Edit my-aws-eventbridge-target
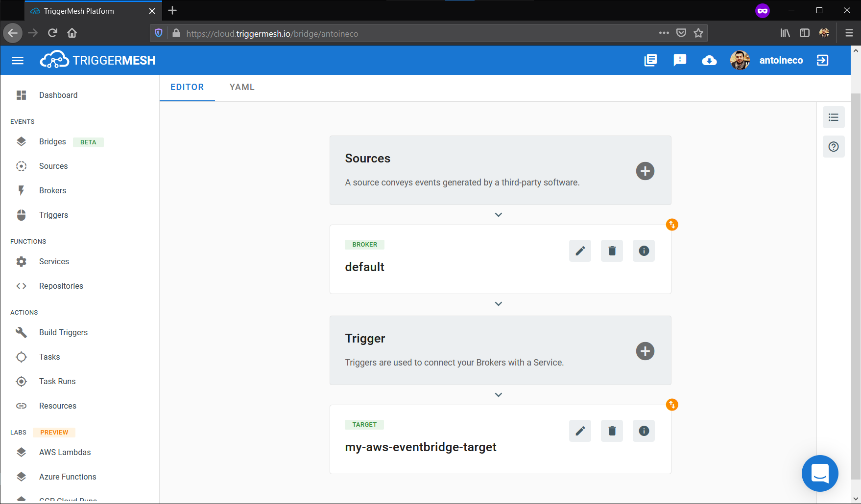Screen dimensions: 861x504 pos(580,431)
